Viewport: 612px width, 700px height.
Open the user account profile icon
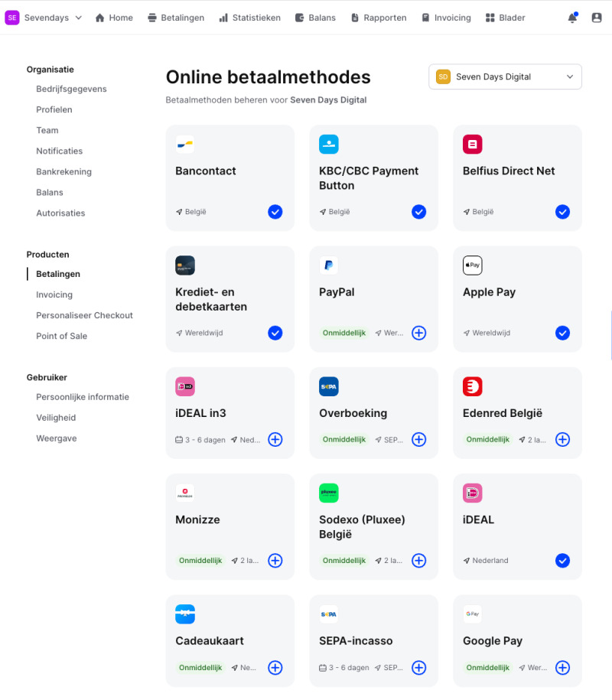(597, 18)
